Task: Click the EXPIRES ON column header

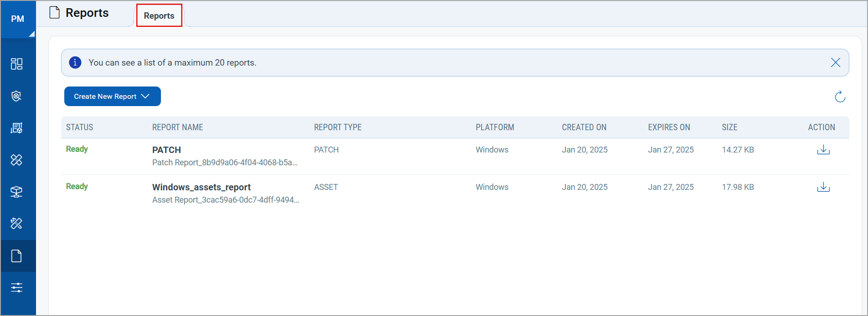Action: click(x=669, y=127)
